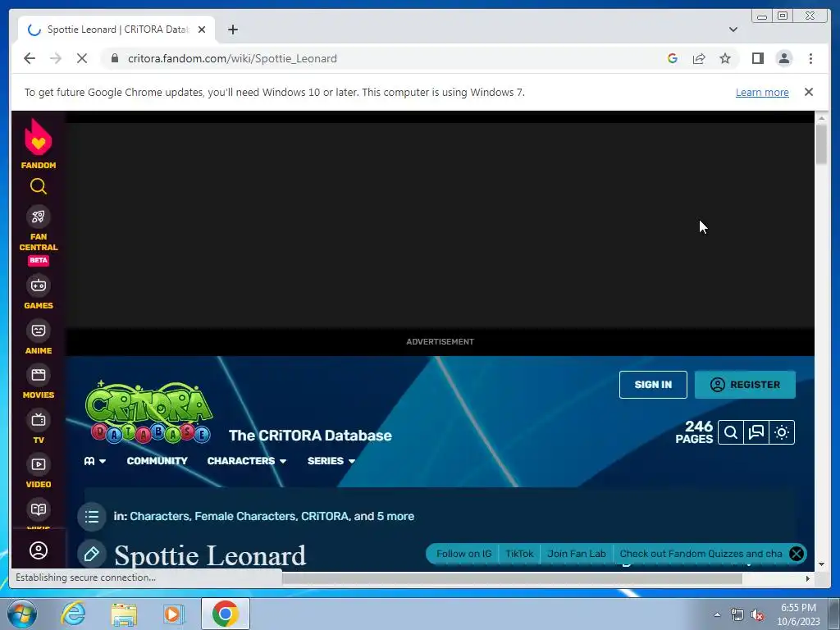Expand the Explore dropdown in wiki nav
This screenshot has width=840, height=630.
click(x=95, y=461)
